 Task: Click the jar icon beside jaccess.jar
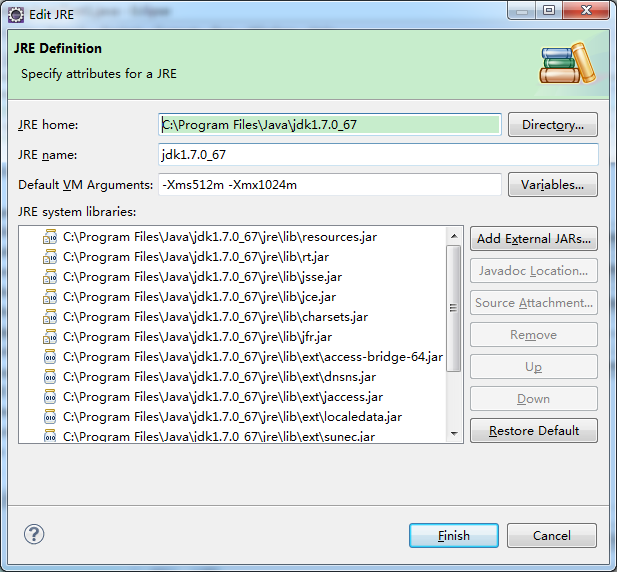pos(50,397)
